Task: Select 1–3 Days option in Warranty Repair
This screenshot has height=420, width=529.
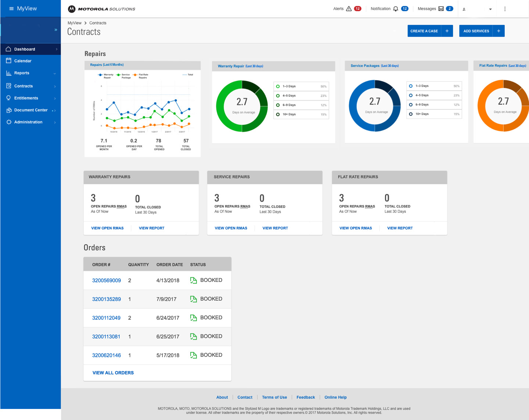Action: click(278, 86)
